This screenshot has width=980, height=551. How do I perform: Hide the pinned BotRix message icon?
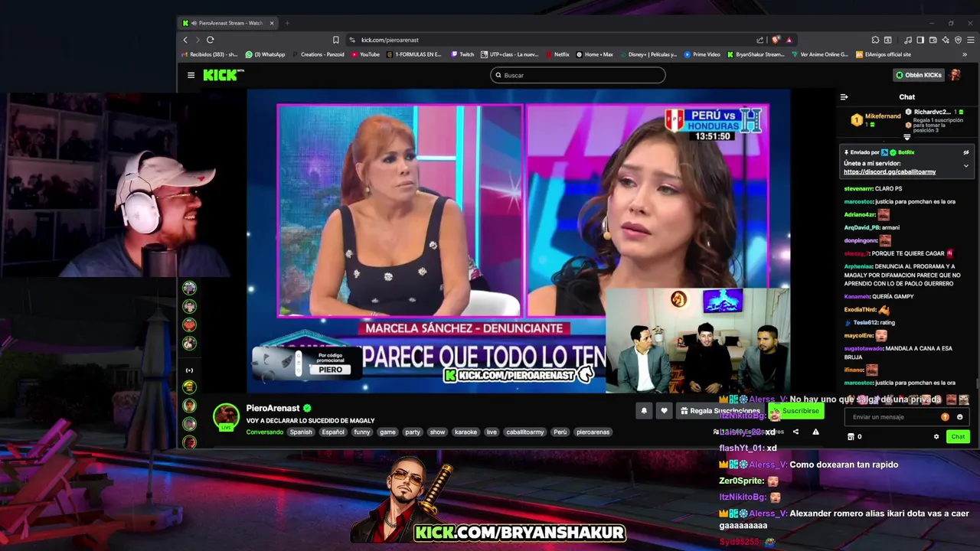(x=966, y=152)
